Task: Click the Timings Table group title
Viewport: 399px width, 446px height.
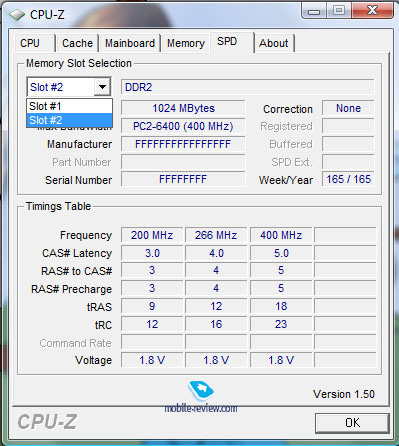Action: [58, 206]
